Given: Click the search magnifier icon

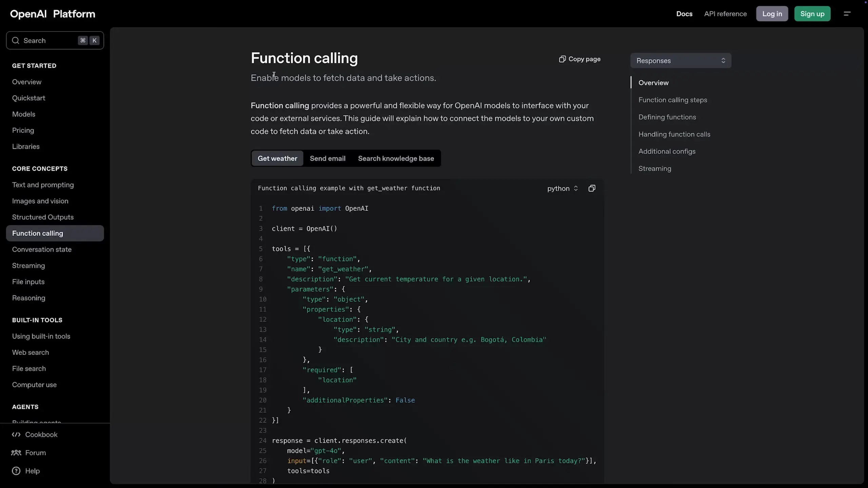Looking at the screenshot, I should click(x=16, y=41).
